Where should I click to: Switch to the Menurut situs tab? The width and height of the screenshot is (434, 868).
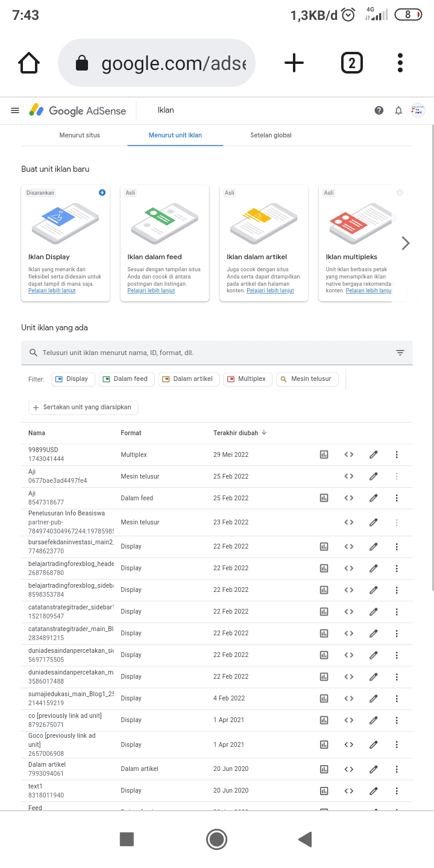tap(80, 135)
